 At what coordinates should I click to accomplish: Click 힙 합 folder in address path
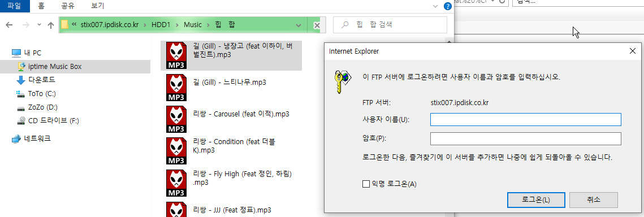point(224,25)
